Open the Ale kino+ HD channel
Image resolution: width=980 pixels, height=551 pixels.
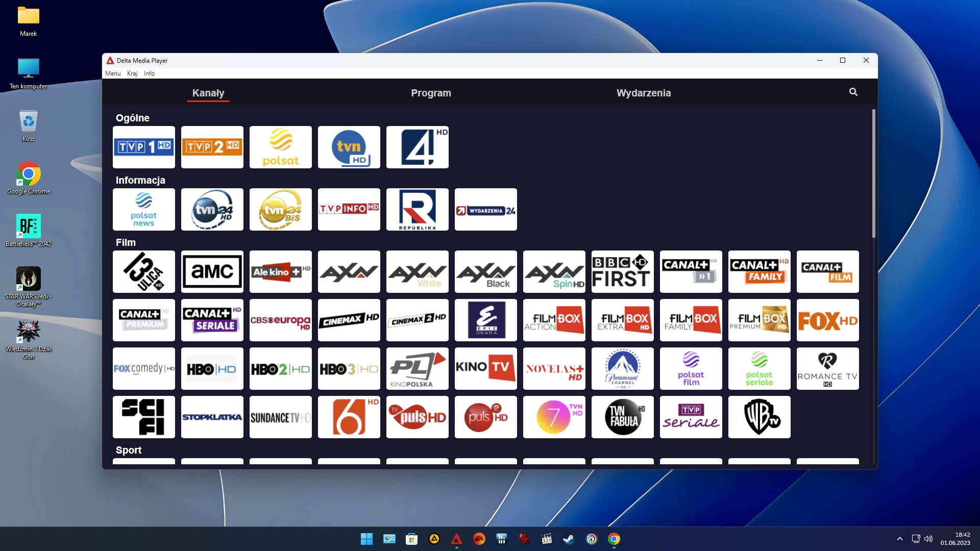(281, 271)
